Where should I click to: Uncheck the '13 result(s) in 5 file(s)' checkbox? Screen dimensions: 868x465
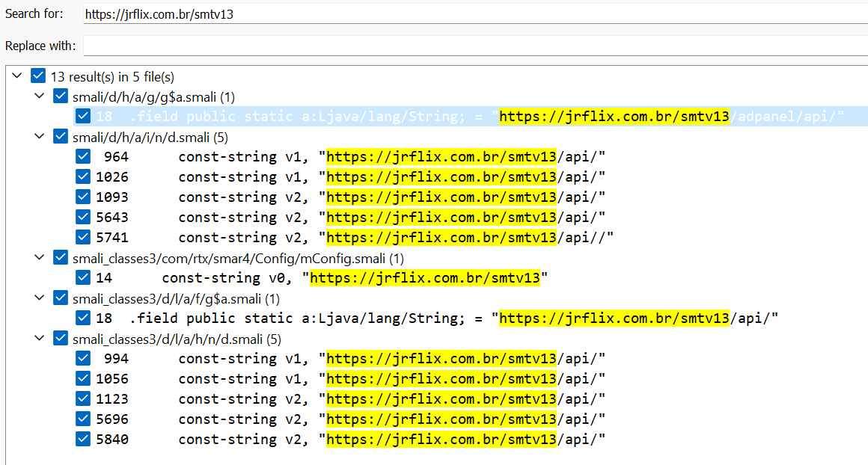38,76
